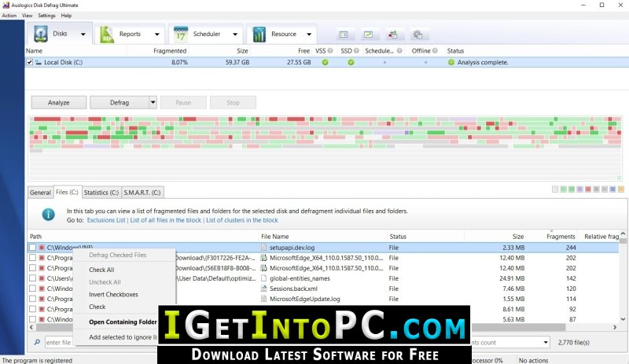Screen dimensions: 629x364
Task: Uncheck the Local Disk (C:) checkbox
Action: click(29, 62)
